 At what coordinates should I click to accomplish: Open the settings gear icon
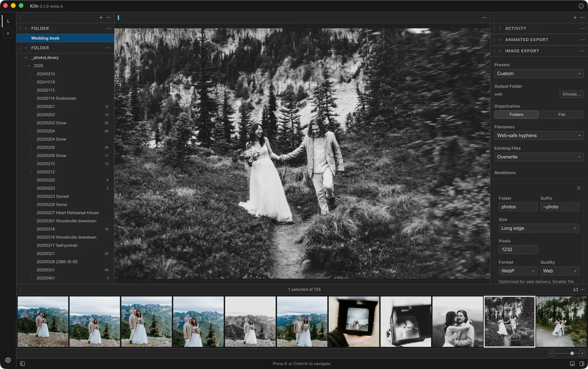coord(8,360)
